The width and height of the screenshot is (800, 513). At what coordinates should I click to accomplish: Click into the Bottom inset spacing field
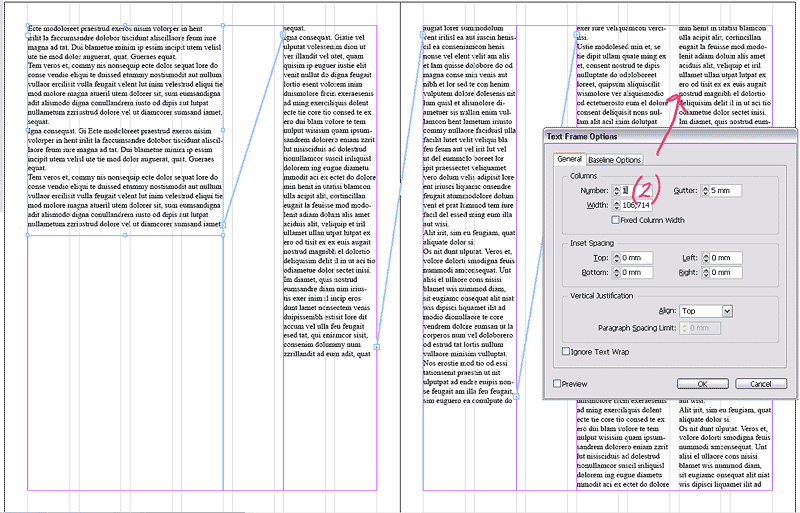pyautogui.click(x=636, y=273)
